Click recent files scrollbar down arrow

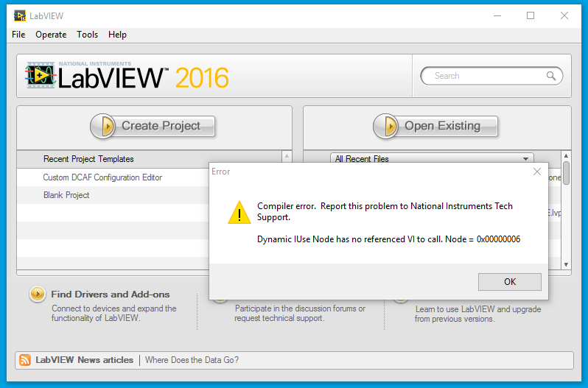tap(566, 264)
